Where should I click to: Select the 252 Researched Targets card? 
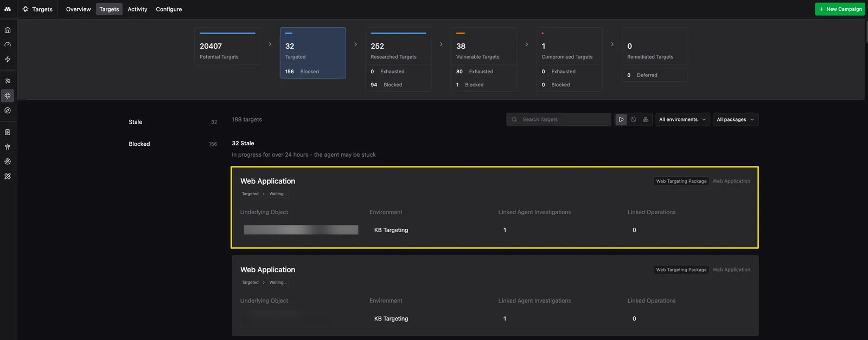[x=398, y=47]
